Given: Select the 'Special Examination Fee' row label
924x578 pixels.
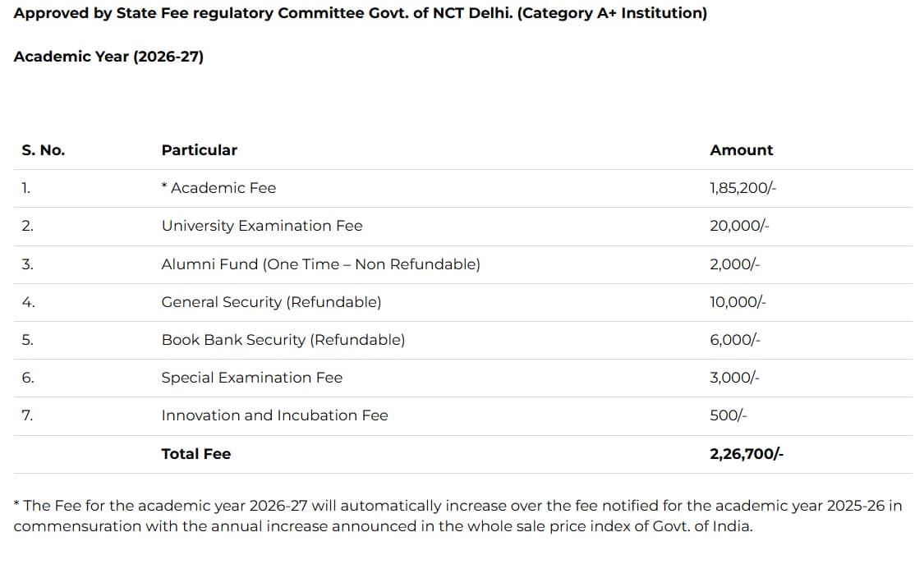Looking at the screenshot, I should [251, 378].
